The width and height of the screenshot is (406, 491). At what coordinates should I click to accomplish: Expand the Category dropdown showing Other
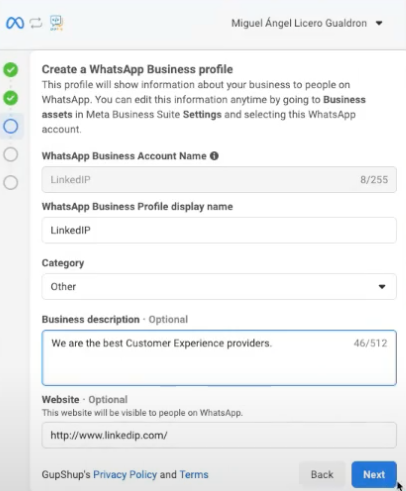[x=219, y=286]
